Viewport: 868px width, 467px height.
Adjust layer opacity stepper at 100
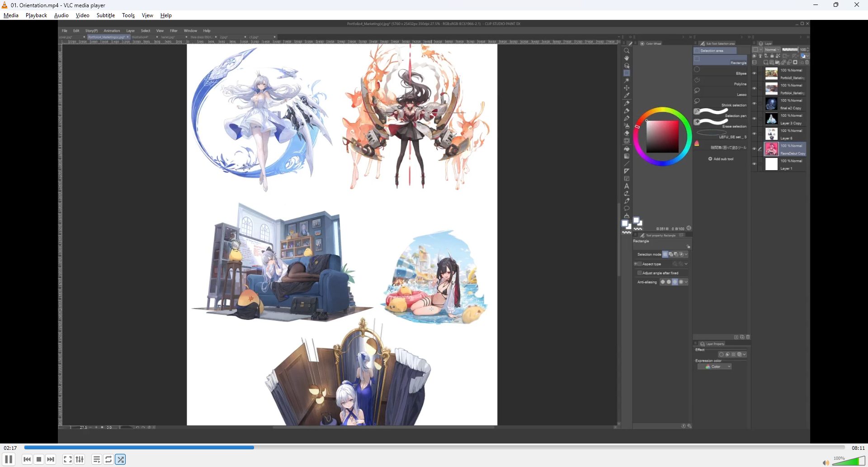click(x=808, y=50)
